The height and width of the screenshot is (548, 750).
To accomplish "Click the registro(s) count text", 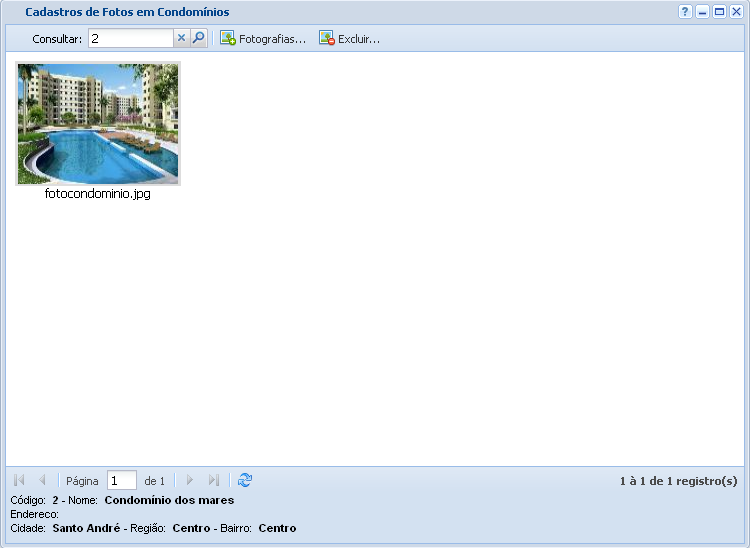I will (678, 481).
